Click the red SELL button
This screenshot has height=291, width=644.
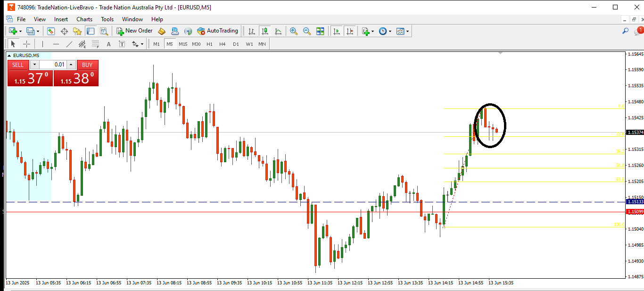click(18, 65)
